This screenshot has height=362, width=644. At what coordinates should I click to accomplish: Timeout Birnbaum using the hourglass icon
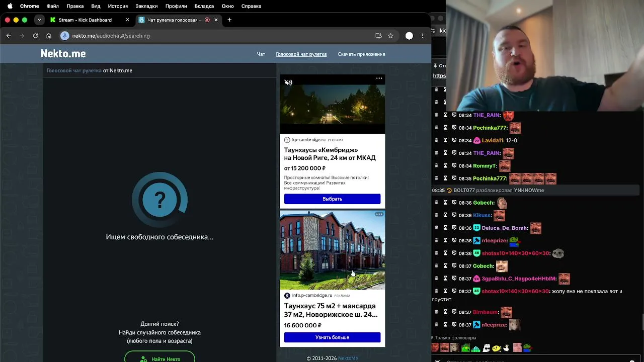(445, 312)
